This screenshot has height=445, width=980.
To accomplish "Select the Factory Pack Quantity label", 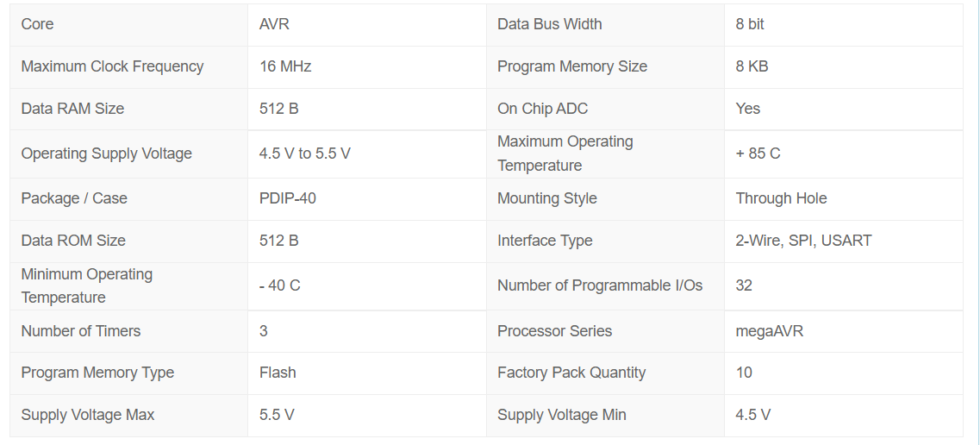I will 571,373.
